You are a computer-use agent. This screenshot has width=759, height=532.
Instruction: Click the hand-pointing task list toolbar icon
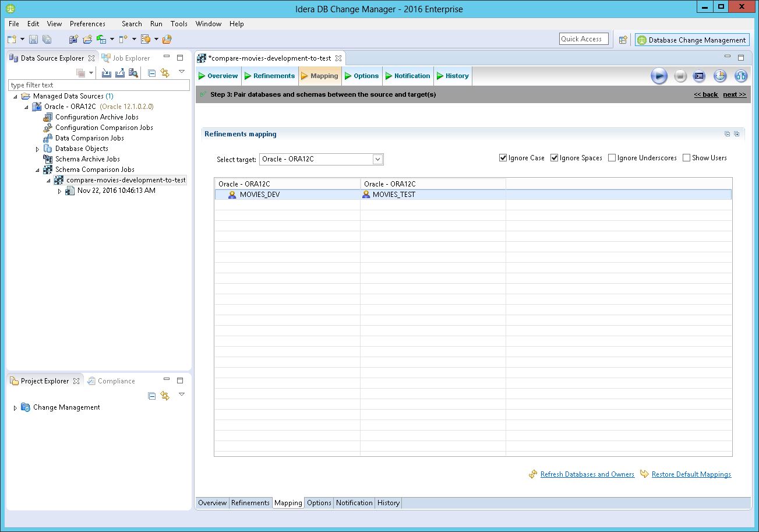point(146,39)
